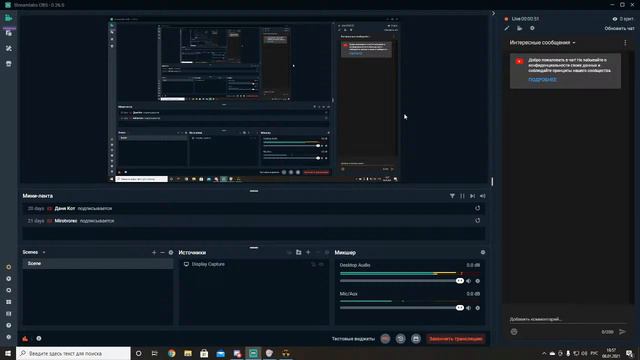Open the merch Store sidebar icon
Viewport: 640px width, 360px height.
pyautogui.click(x=9, y=64)
